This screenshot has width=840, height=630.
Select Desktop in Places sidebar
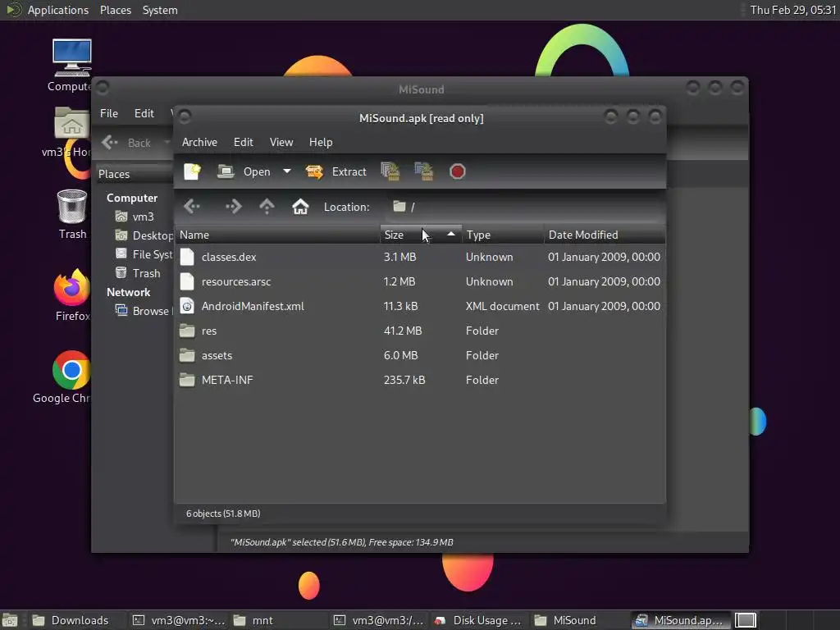[x=144, y=235]
